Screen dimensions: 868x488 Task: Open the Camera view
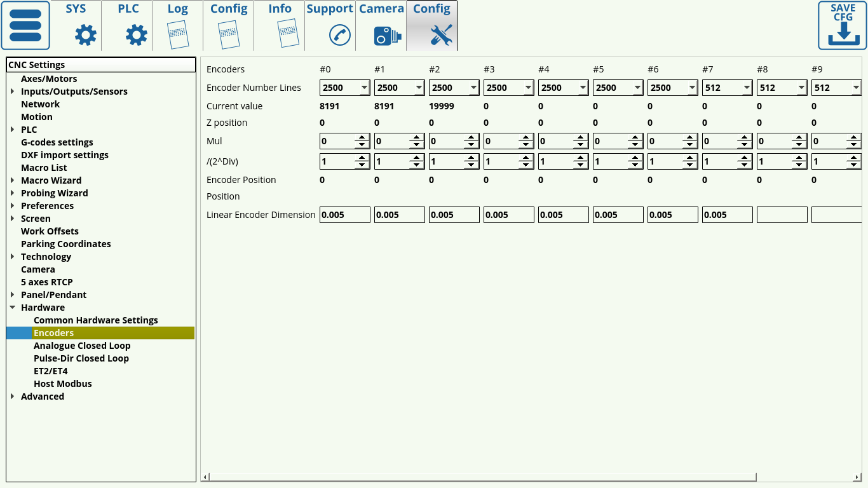(x=381, y=25)
